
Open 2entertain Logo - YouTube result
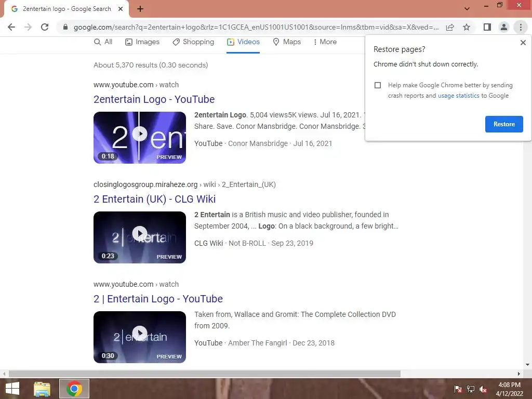point(154,99)
